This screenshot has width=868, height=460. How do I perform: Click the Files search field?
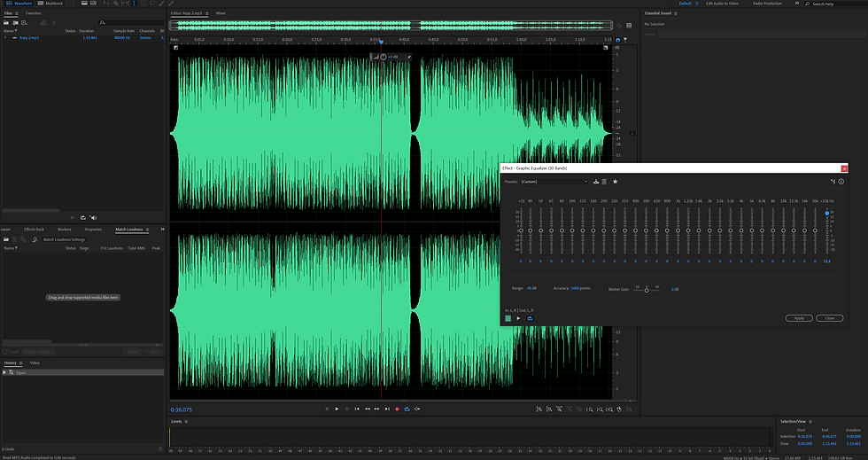pyautogui.click(x=131, y=23)
